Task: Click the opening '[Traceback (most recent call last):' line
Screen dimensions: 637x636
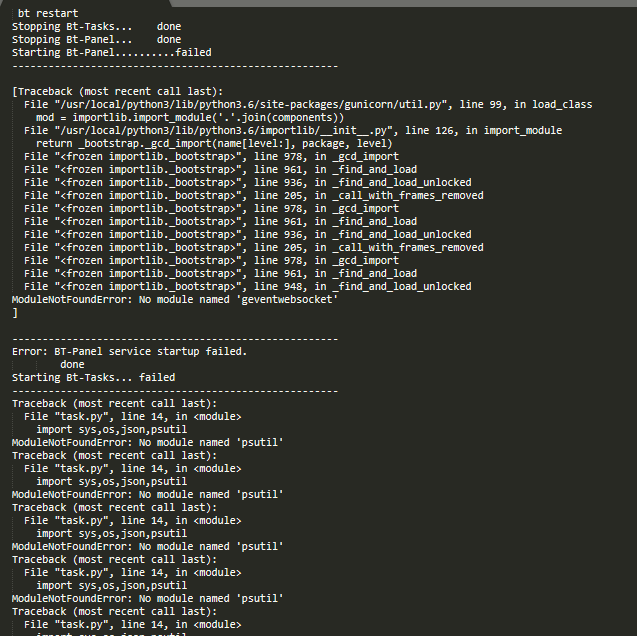Action: [117, 91]
